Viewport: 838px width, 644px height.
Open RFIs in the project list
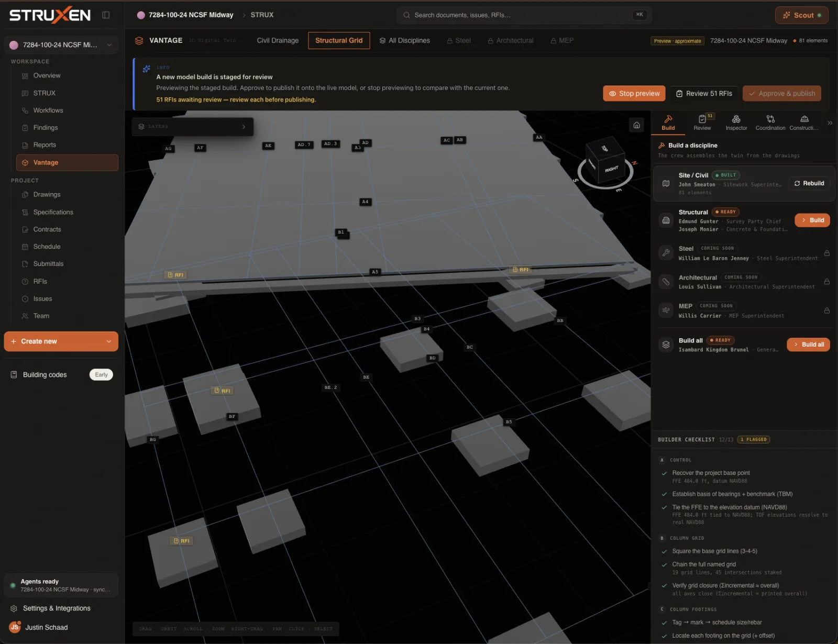(40, 281)
